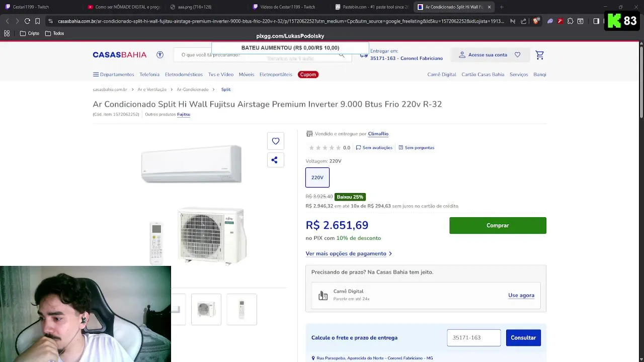The image size is (644, 362).
Task: Open the shopping cart icon
Action: (x=539, y=55)
